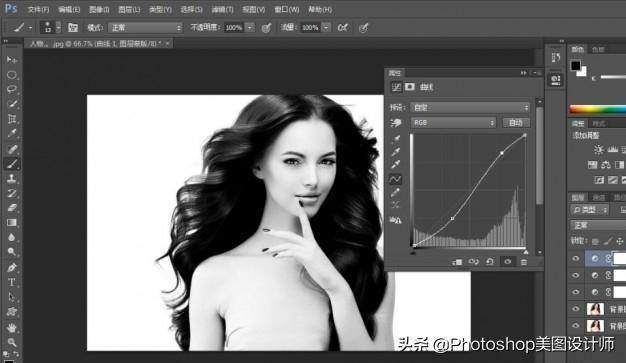Open the RGB channel dropdown
The image size is (626, 363).
[x=453, y=123]
